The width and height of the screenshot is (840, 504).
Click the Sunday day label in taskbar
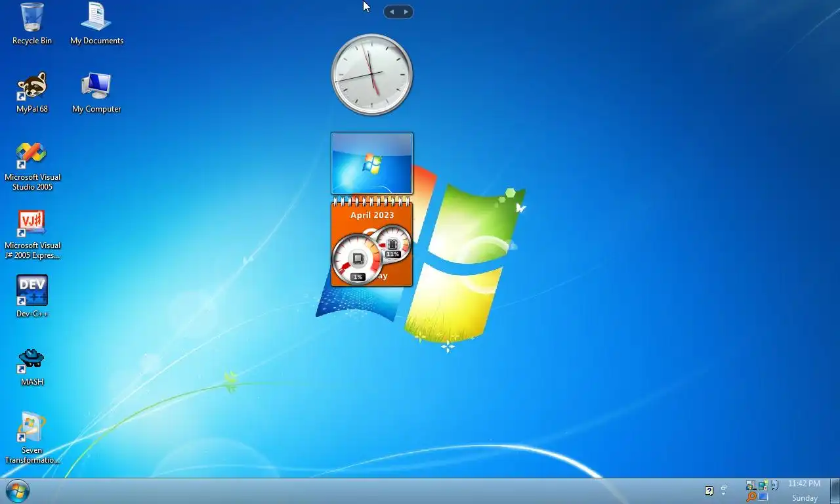point(805,498)
